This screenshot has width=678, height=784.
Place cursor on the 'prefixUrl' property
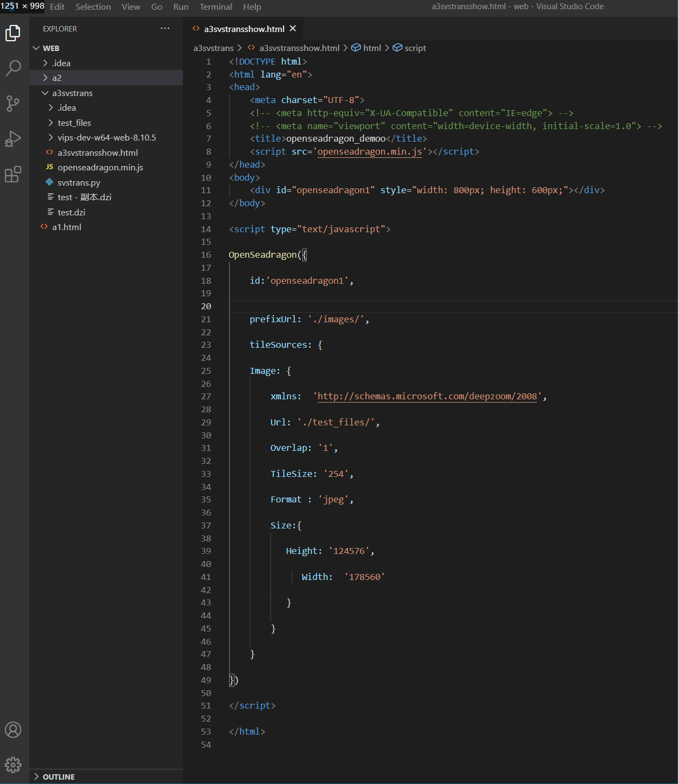point(273,319)
